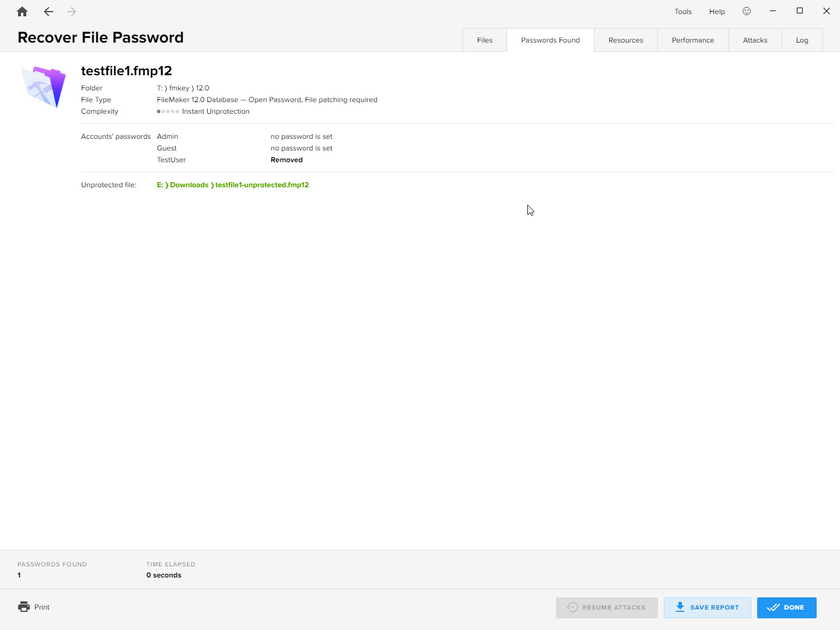Select the Passwords Found tab
840x630 pixels.
pos(550,40)
